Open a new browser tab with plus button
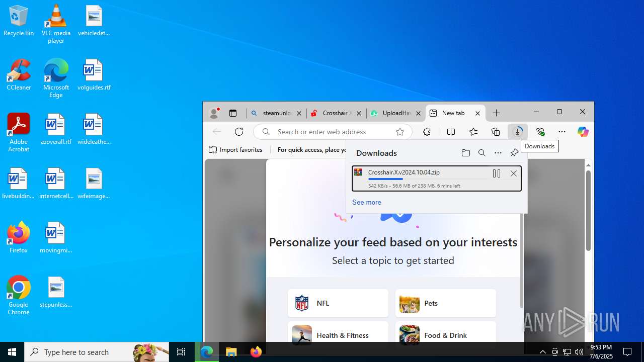Viewport: 644px width, 362px height. click(x=497, y=113)
